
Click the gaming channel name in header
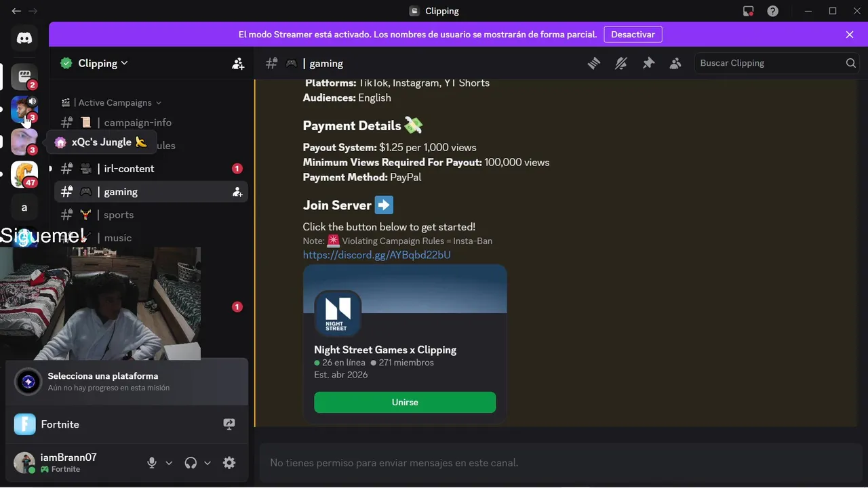(326, 63)
